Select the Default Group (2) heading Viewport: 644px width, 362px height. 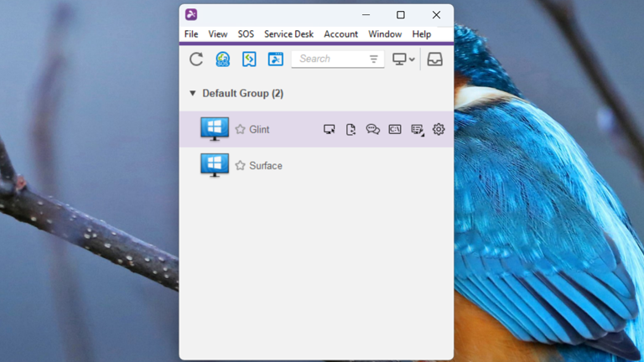tap(242, 94)
